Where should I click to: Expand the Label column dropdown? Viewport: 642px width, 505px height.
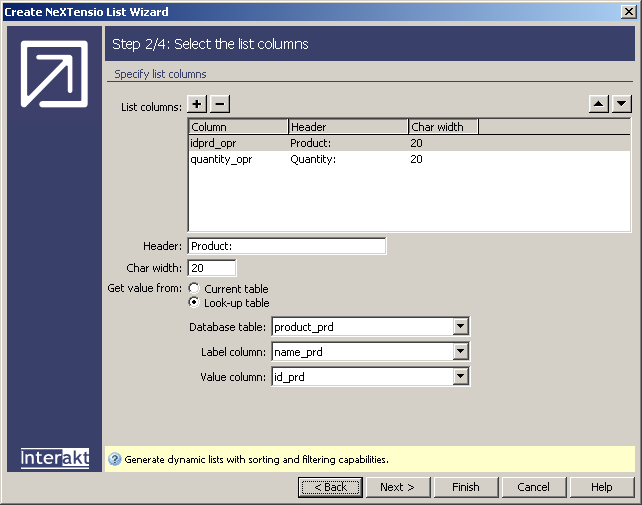coord(460,352)
